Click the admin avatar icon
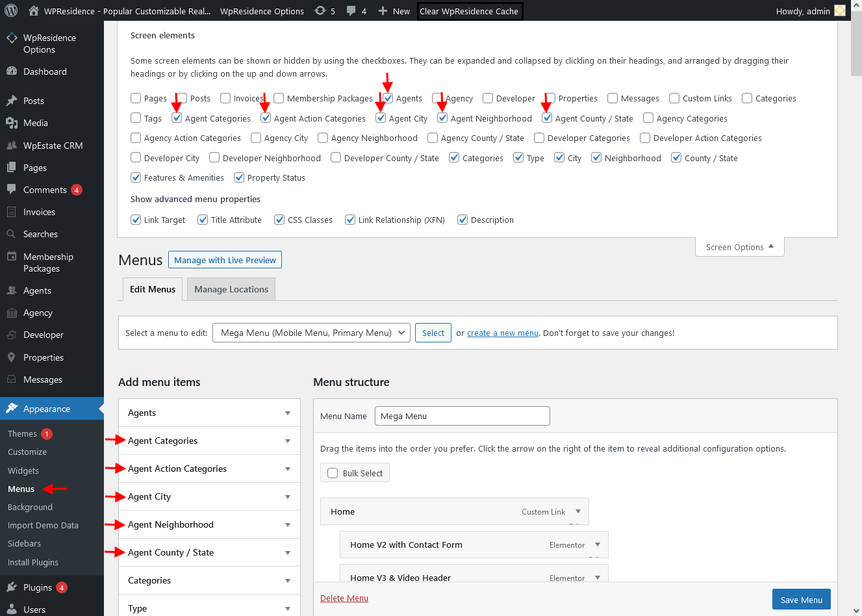Image resolution: width=862 pixels, height=616 pixels. click(840, 10)
